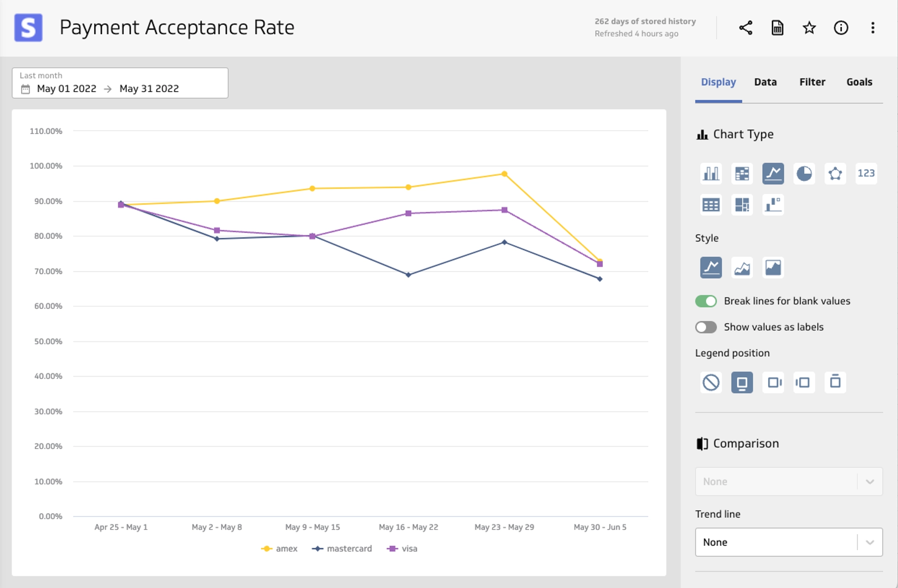Click the Chart Type section heading

tap(735, 135)
